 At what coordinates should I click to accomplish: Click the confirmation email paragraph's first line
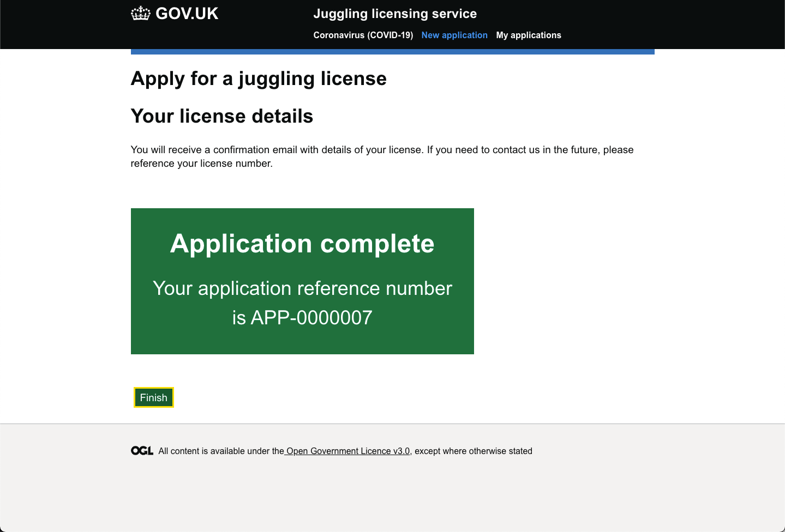382,149
